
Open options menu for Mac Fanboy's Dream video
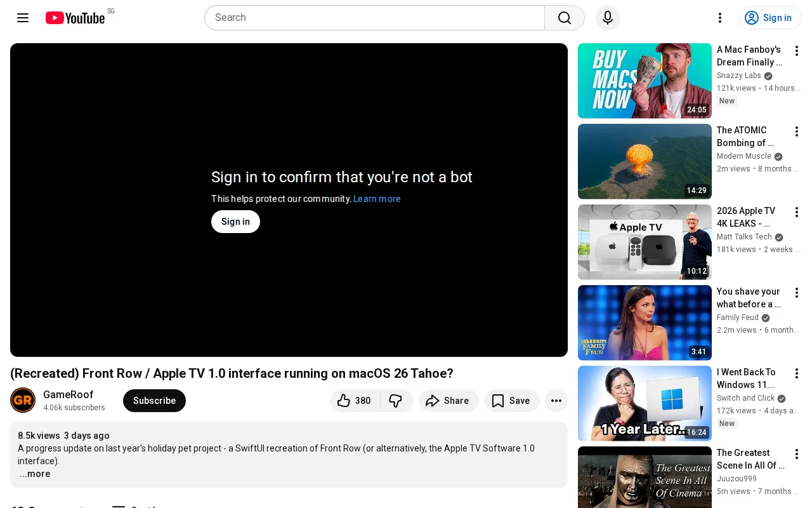point(797,51)
